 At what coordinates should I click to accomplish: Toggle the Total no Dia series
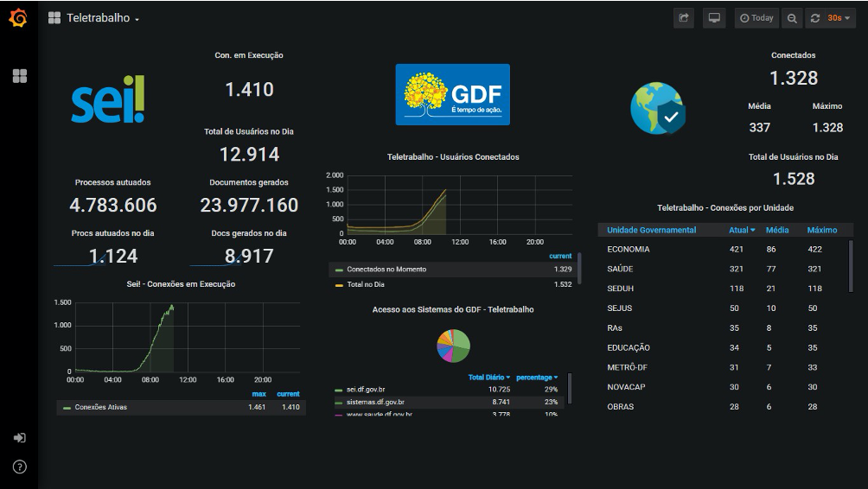click(366, 284)
